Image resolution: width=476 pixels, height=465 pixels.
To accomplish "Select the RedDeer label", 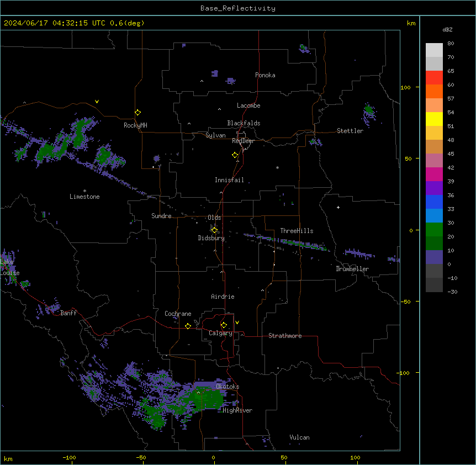I will pyautogui.click(x=243, y=141).
